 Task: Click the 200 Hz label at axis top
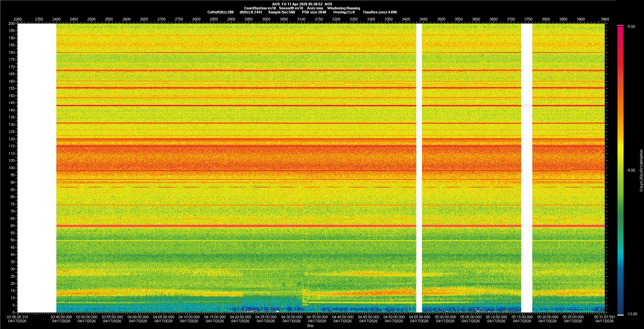coord(11,24)
